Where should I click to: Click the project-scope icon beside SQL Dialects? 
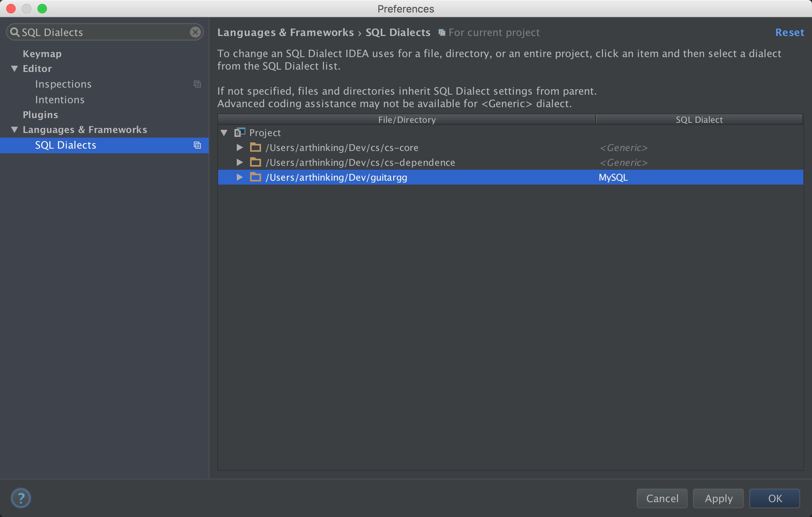pyautogui.click(x=197, y=145)
